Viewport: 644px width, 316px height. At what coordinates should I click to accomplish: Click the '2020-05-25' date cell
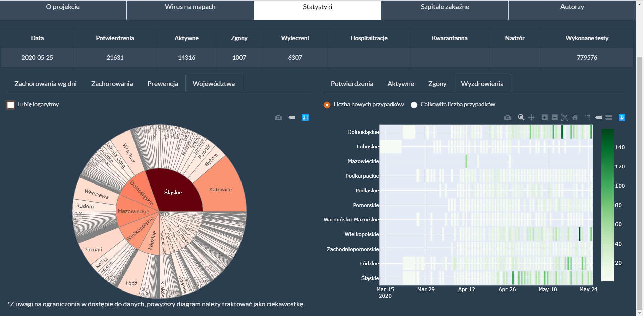[37, 58]
